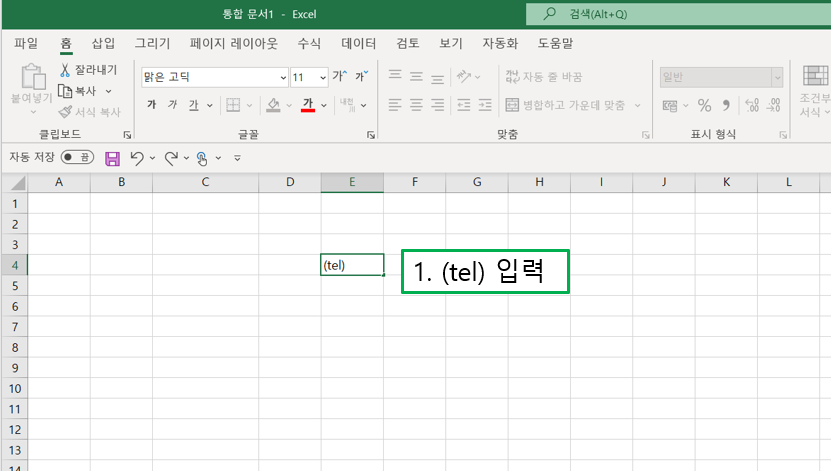The height and width of the screenshot is (471, 831).
Task: Open font name combo box
Action: coord(215,77)
